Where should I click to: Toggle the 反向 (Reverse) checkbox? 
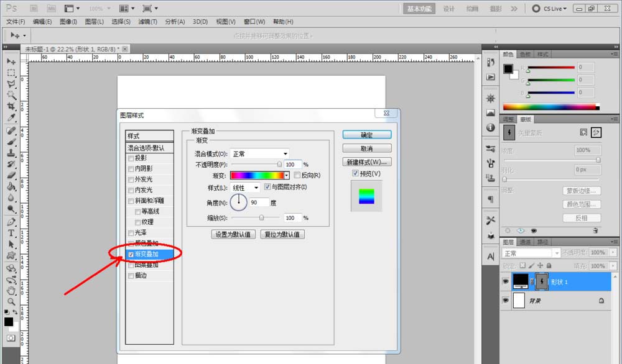[297, 176]
